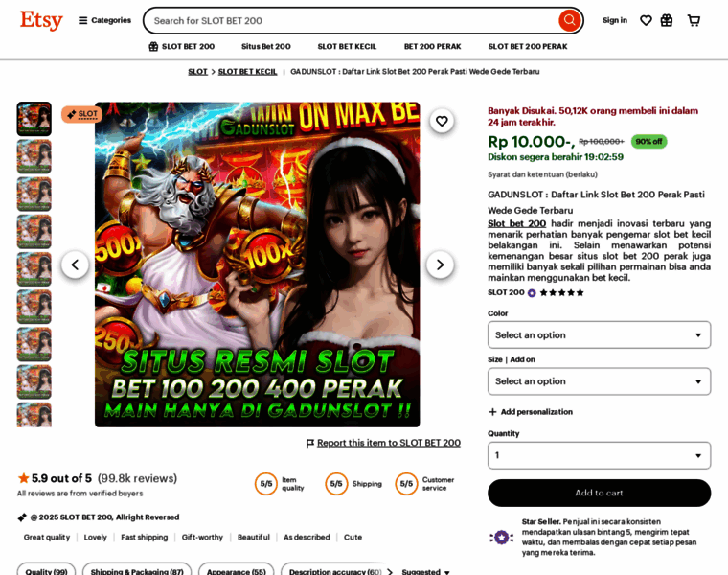The image size is (728, 575).
Task: Filter reviews by Quality (99)
Action: 46,571
